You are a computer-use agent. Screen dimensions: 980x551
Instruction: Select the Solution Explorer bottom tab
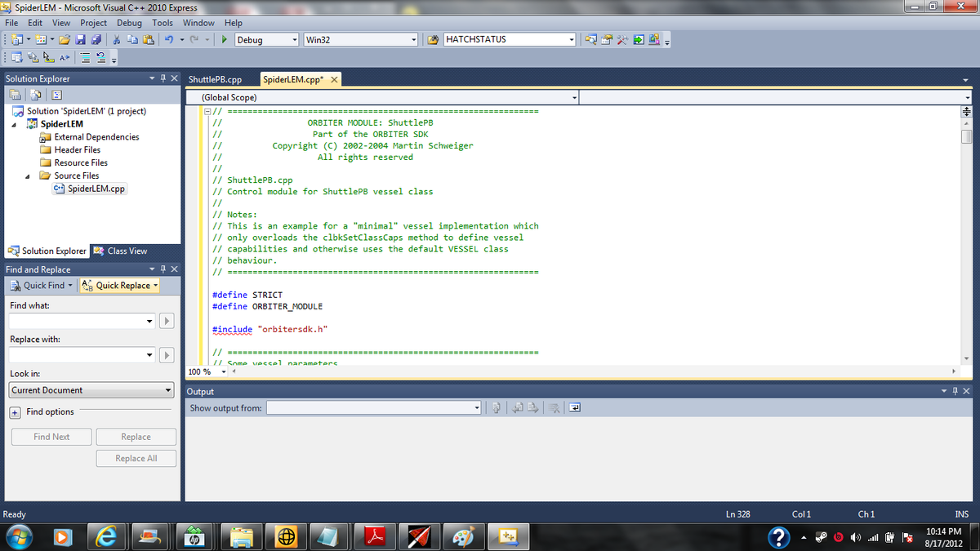point(47,251)
